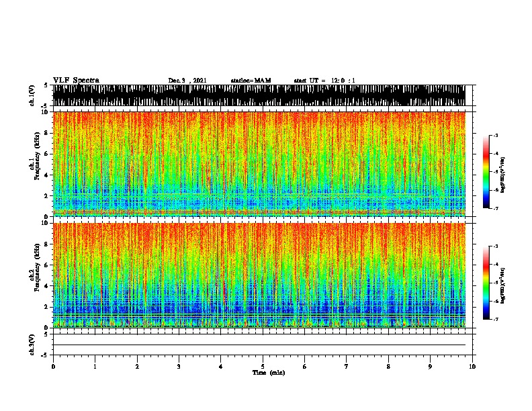This screenshot has height=411, width=532.
Task: Click the "4" minute tick on time axis
Action: point(221,366)
